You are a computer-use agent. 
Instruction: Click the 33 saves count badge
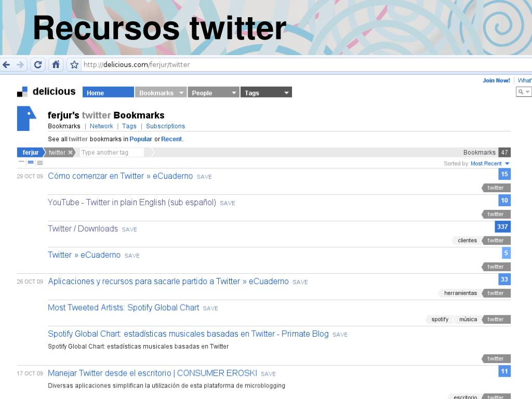[x=504, y=279]
